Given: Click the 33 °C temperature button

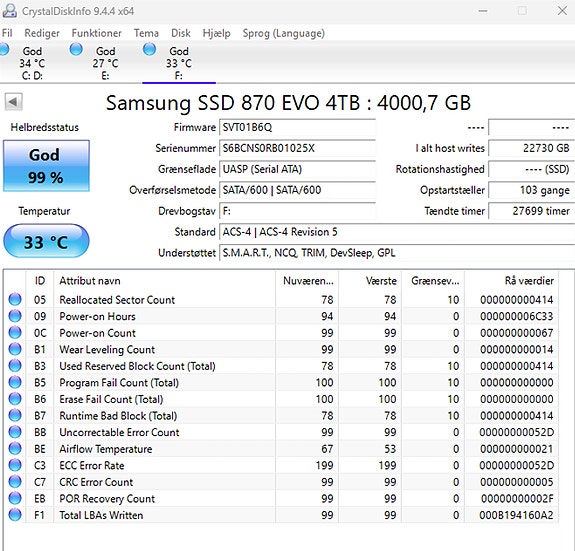Looking at the screenshot, I should pyautogui.click(x=46, y=241).
